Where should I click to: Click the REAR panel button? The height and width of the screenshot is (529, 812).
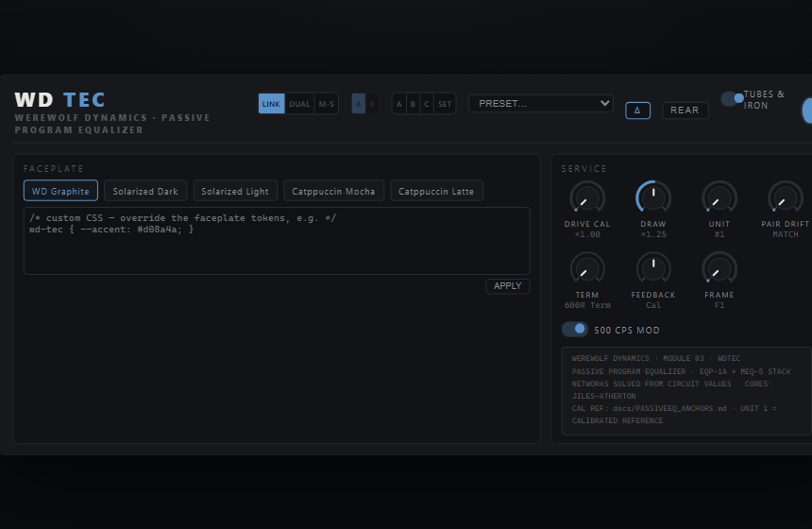pyautogui.click(x=685, y=111)
